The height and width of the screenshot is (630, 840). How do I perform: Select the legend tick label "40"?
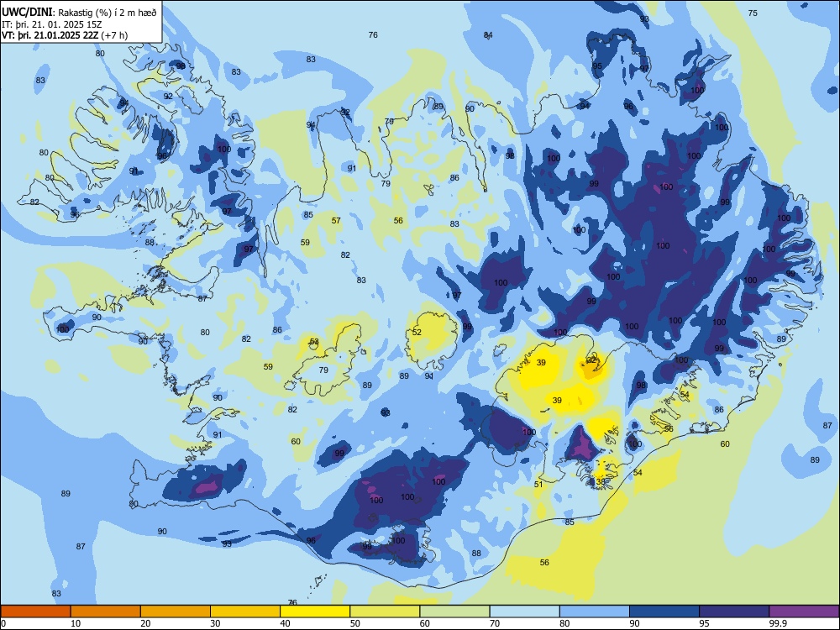pos(286,623)
